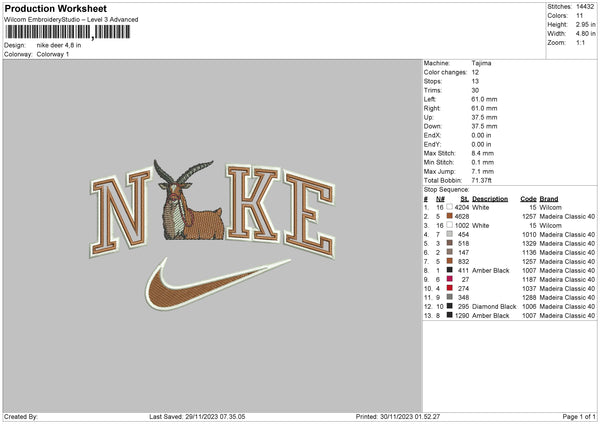600x424 pixels.
Task: Click the barcode under the worksheet title
Action: 67,32
